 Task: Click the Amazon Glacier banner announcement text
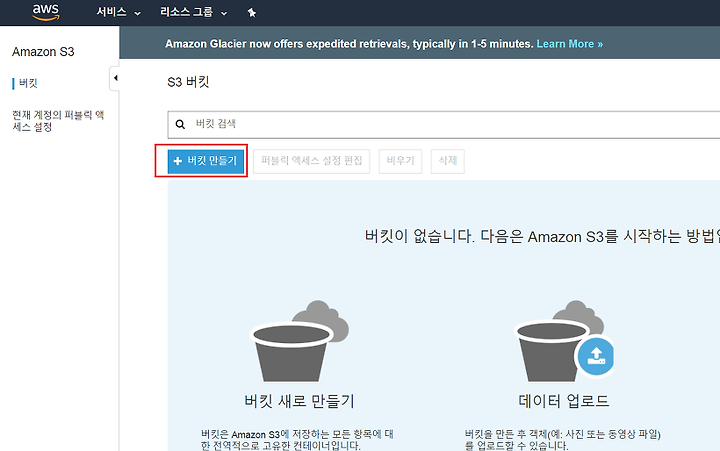click(349, 44)
